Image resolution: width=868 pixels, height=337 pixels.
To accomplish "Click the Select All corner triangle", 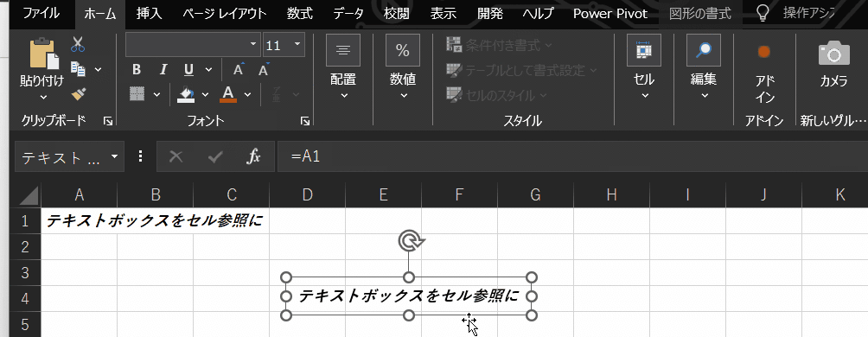I will coord(29,195).
